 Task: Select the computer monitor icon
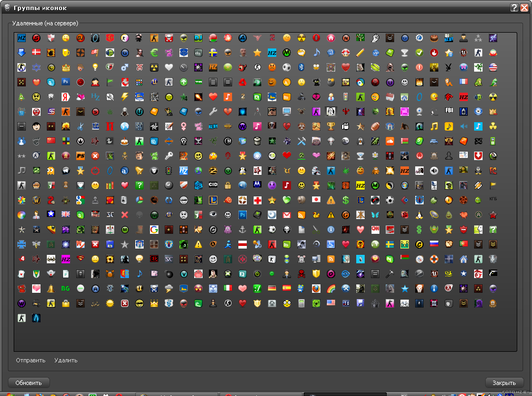[x=287, y=112]
